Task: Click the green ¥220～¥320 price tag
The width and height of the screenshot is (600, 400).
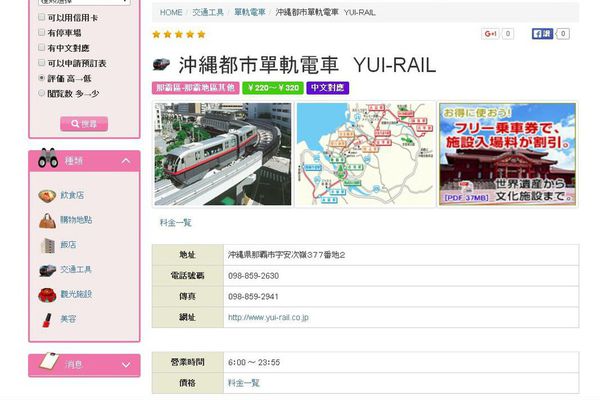Action: (273, 88)
